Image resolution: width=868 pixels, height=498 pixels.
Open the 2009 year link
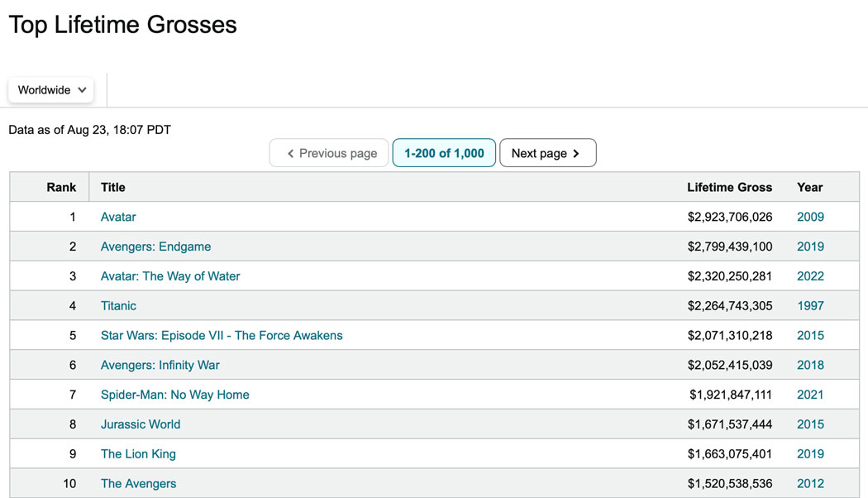(x=810, y=217)
